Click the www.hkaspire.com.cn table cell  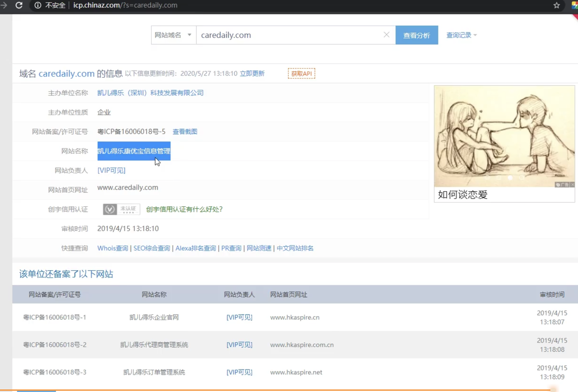click(302, 345)
